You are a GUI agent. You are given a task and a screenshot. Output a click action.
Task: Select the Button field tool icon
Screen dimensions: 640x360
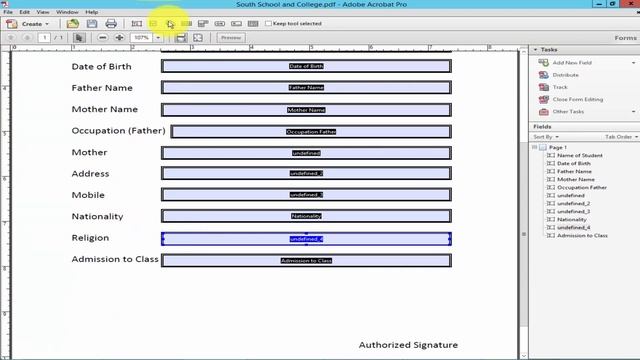coord(220,24)
